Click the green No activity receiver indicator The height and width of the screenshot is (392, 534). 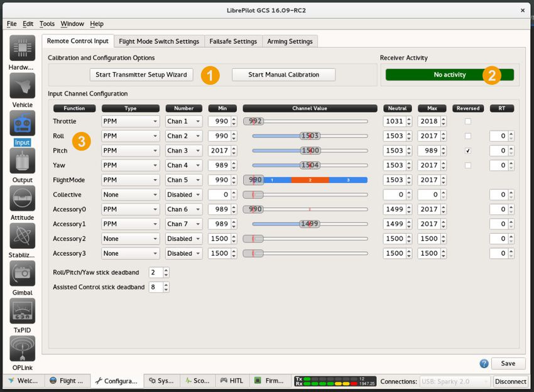tap(450, 75)
